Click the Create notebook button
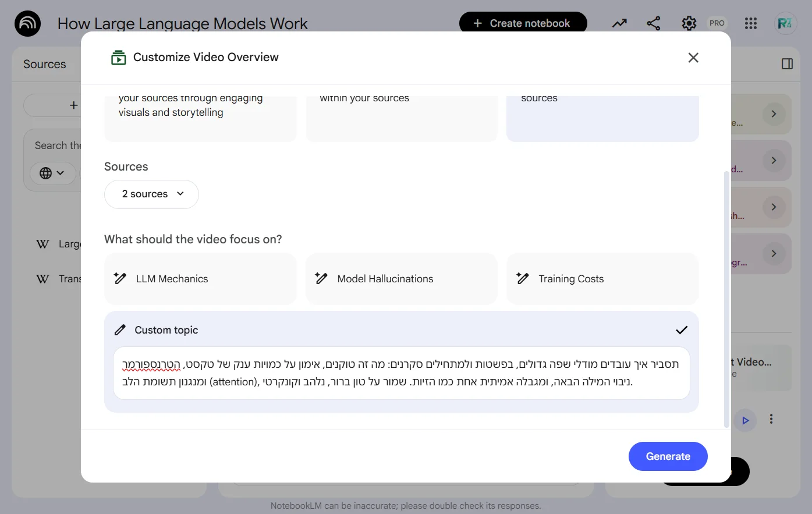 pyautogui.click(x=523, y=23)
